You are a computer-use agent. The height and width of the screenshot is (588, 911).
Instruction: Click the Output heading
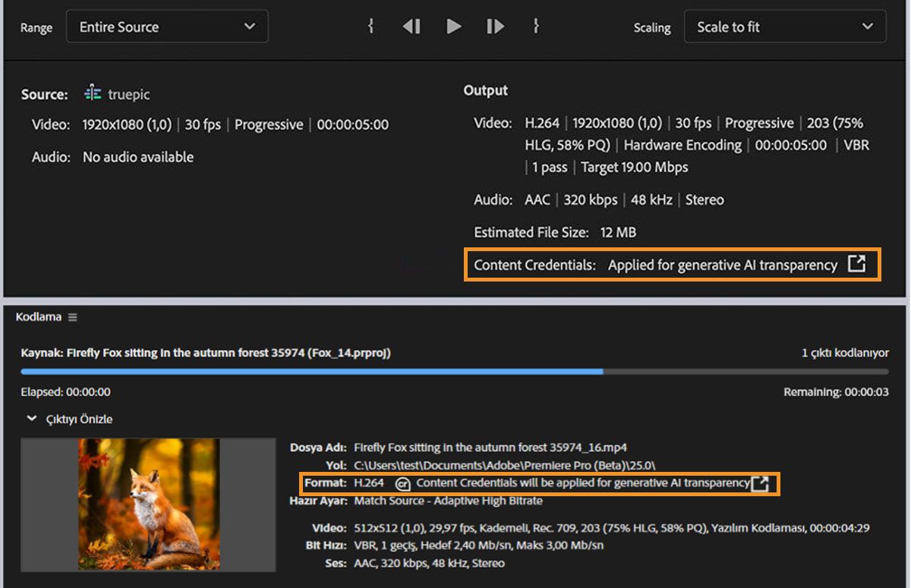(x=486, y=90)
